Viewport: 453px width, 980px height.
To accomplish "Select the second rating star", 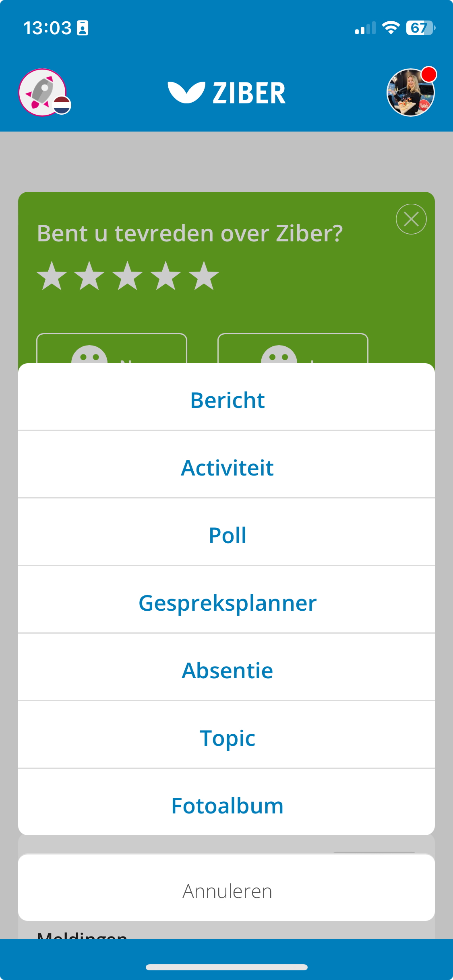I will click(x=89, y=276).
